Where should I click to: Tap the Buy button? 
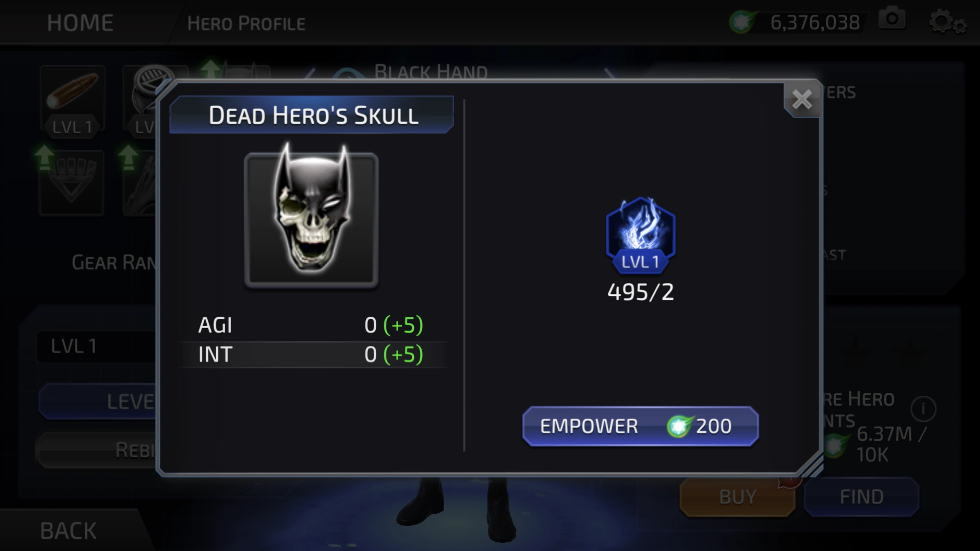738,497
